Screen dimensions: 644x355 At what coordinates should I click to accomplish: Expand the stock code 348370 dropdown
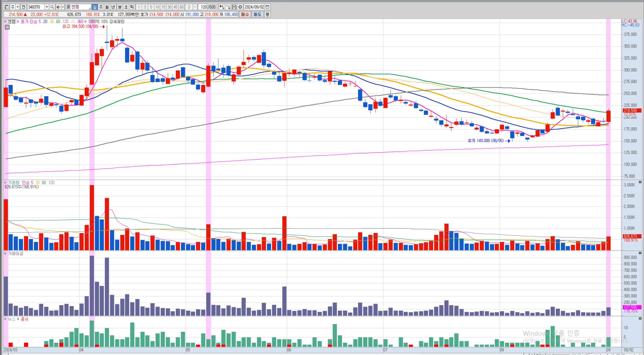[47, 7]
